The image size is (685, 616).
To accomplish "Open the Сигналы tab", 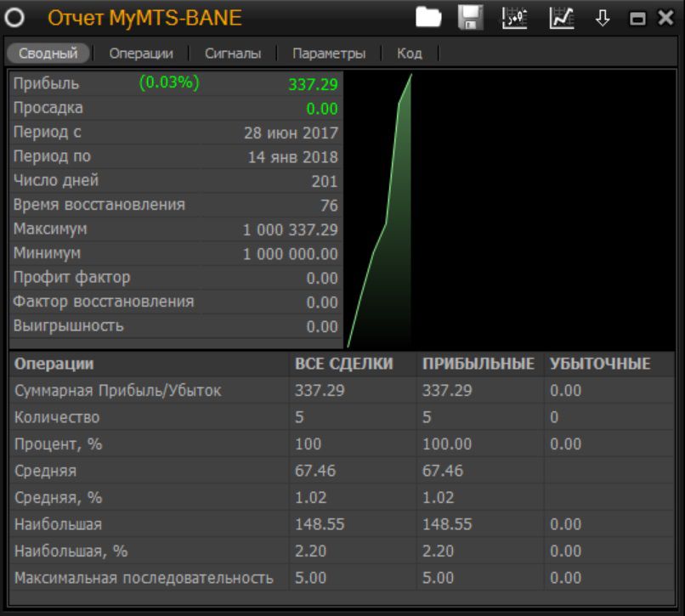I will 233,54.
